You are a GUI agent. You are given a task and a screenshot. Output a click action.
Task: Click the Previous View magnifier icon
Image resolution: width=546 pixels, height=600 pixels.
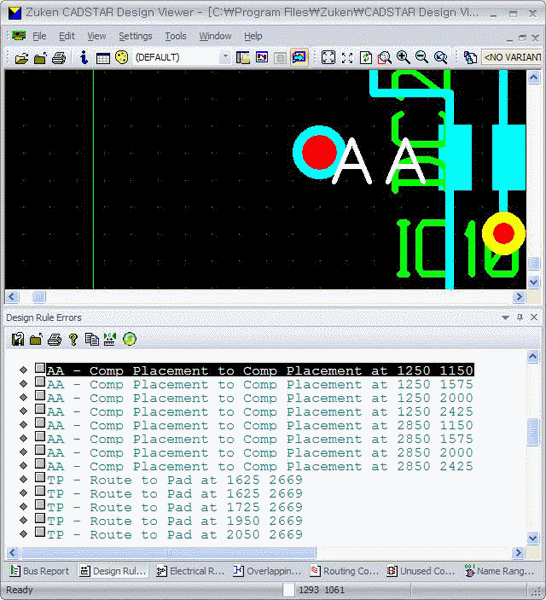[x=441, y=58]
